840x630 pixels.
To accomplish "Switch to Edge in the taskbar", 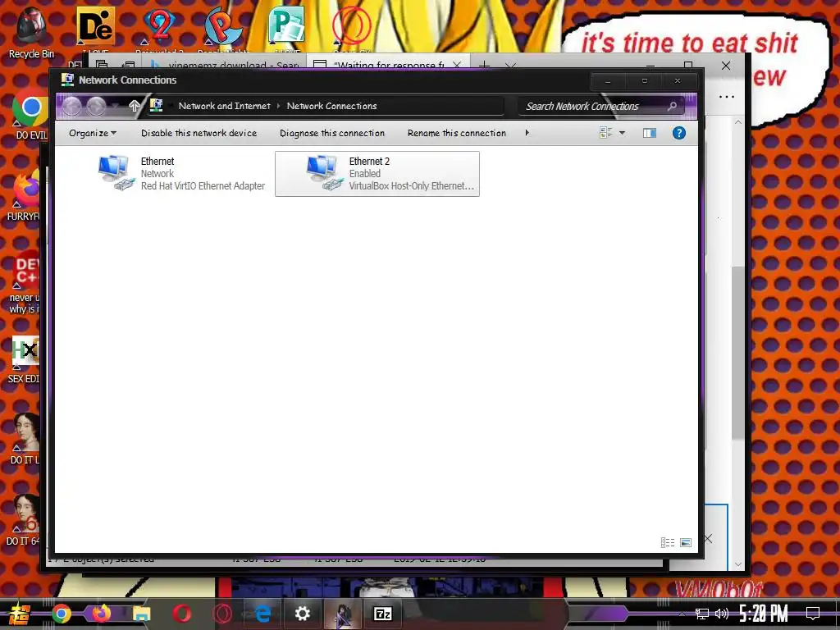I will click(x=262, y=614).
